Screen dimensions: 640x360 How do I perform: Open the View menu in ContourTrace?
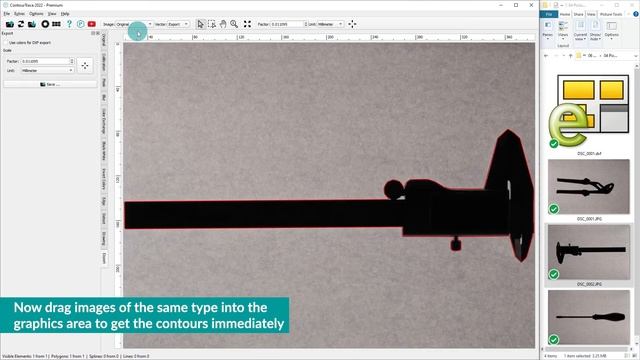[52, 14]
